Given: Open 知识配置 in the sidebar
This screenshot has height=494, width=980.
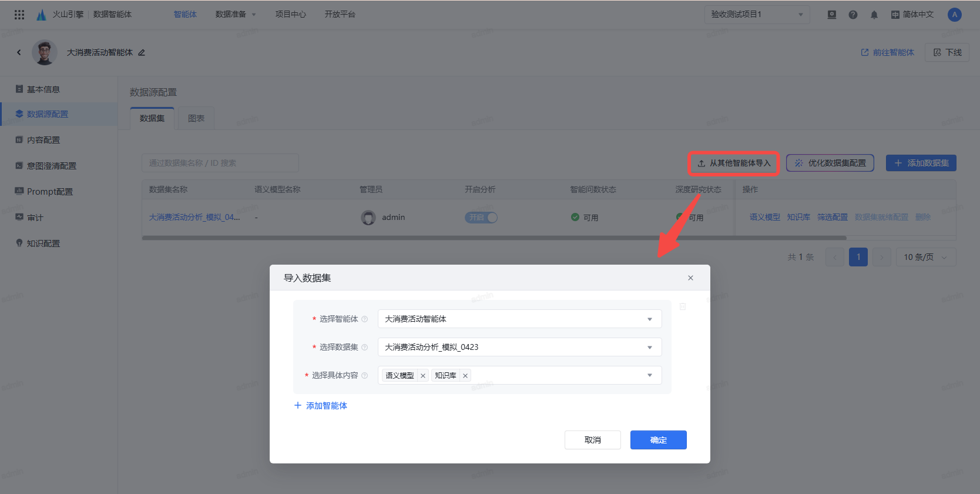Looking at the screenshot, I should coord(59,243).
